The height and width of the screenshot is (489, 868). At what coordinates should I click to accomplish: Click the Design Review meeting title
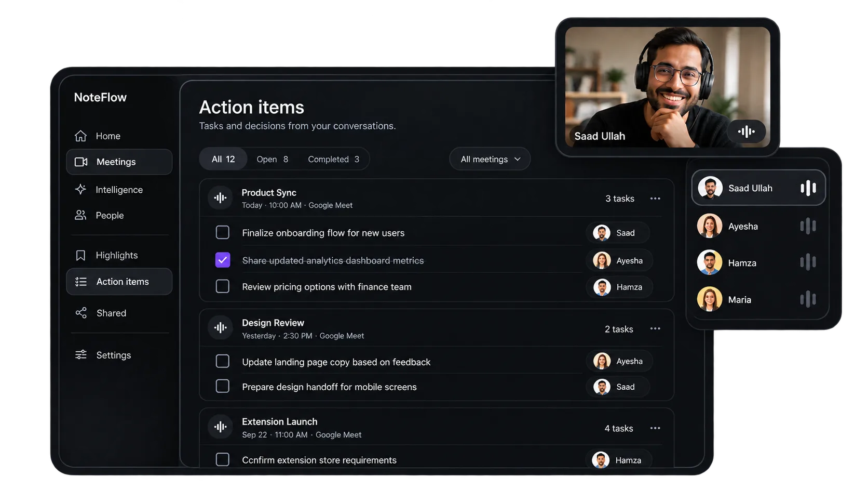273,323
